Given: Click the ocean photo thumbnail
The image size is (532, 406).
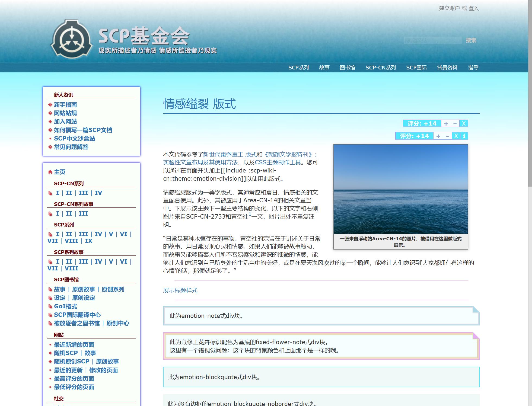Looking at the screenshot, I should pyautogui.click(x=401, y=189).
